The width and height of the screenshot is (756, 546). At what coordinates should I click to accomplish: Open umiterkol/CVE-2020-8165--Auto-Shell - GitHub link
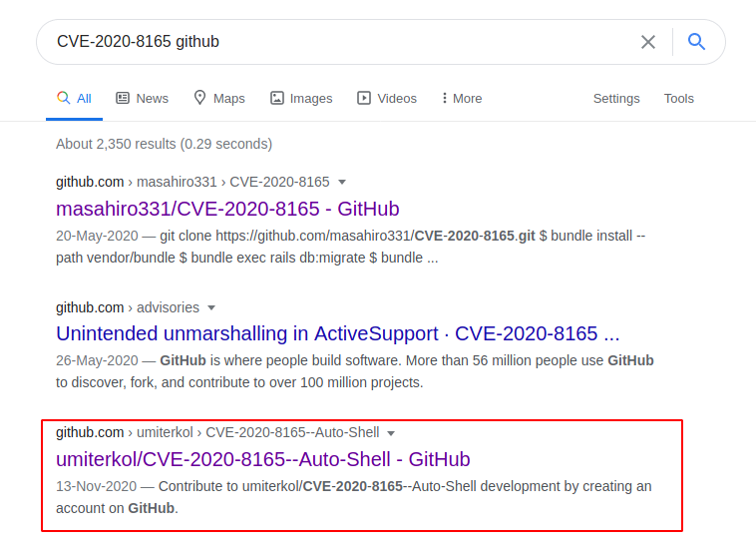click(x=262, y=459)
